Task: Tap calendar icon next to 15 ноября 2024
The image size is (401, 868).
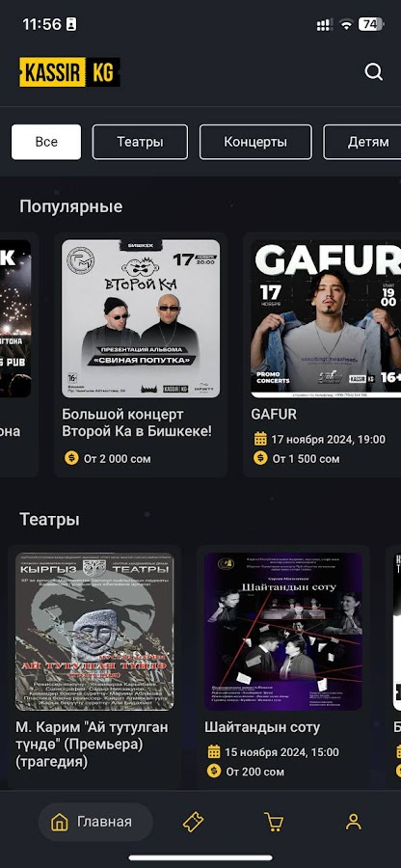Action: pos(213,751)
